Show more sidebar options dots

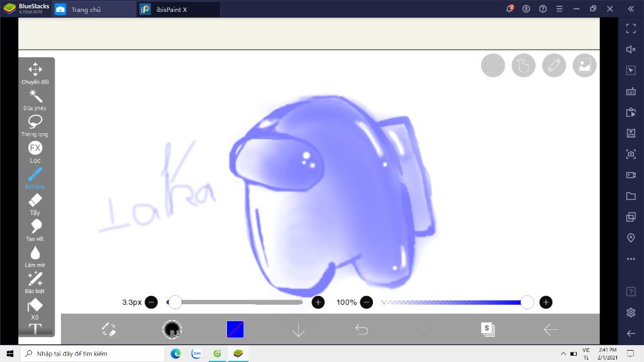pyautogui.click(x=631, y=259)
